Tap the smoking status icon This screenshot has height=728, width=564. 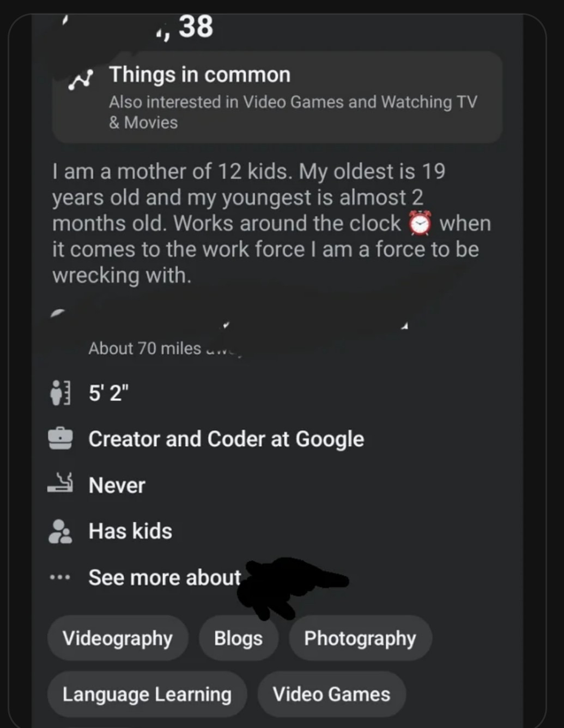coord(60,483)
